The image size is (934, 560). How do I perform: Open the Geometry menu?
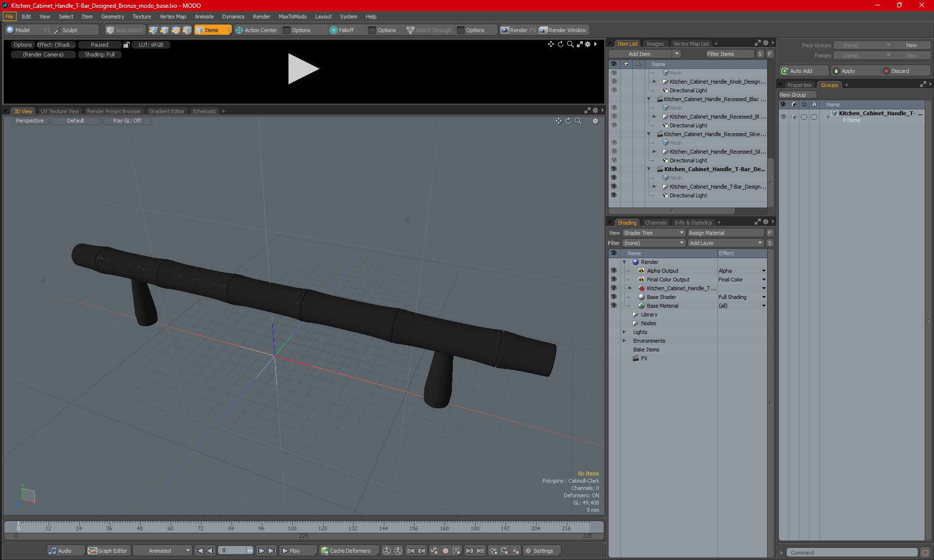click(x=112, y=17)
